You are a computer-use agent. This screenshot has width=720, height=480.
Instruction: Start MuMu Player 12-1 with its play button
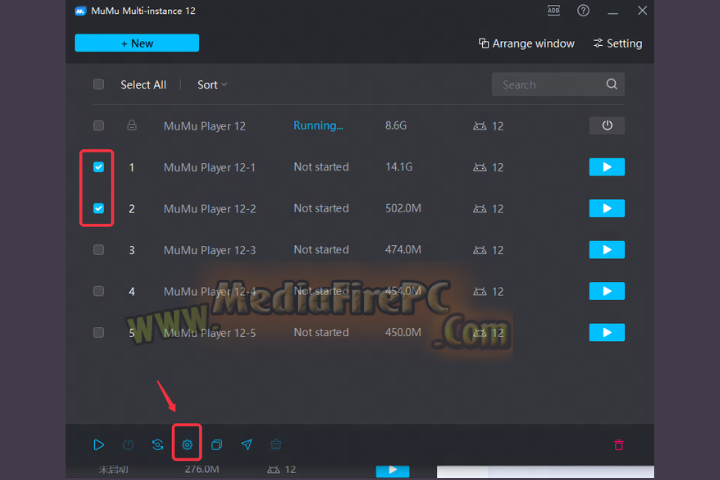(x=607, y=167)
